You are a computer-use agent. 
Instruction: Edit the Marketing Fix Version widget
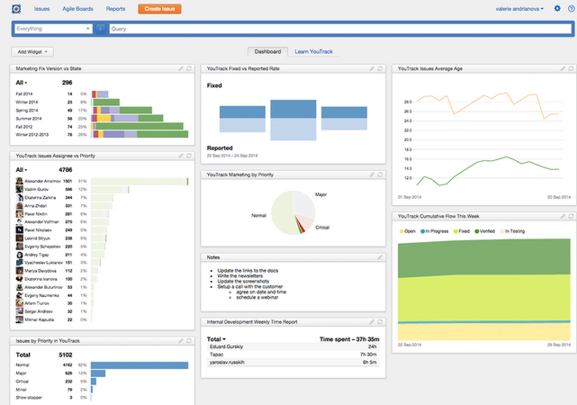181,69
